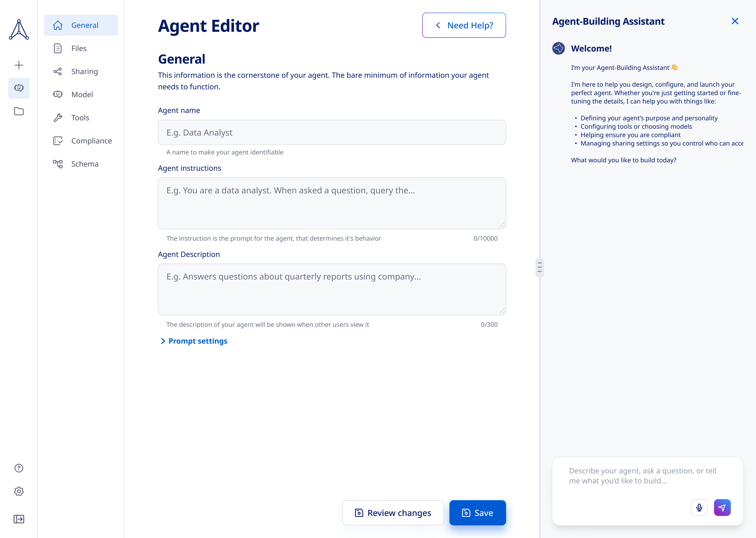756x538 pixels.
Task: Click the expand sidebar icon at the bottom
Action: (19, 519)
